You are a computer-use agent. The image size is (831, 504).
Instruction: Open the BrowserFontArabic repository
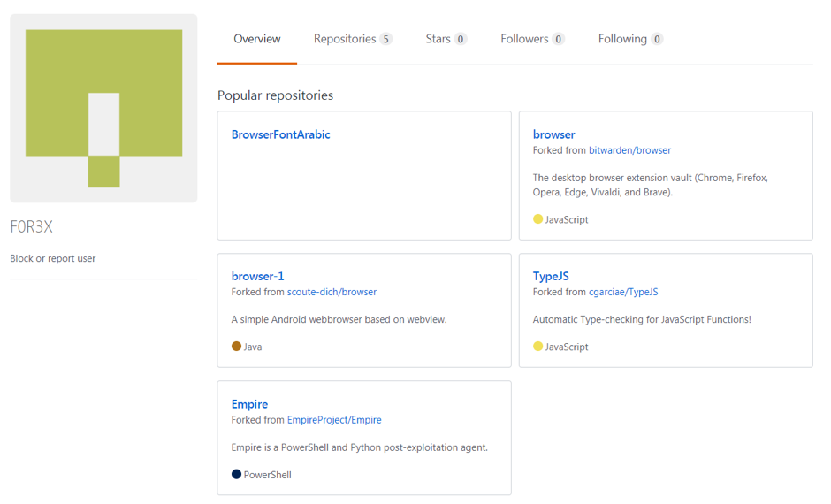280,134
